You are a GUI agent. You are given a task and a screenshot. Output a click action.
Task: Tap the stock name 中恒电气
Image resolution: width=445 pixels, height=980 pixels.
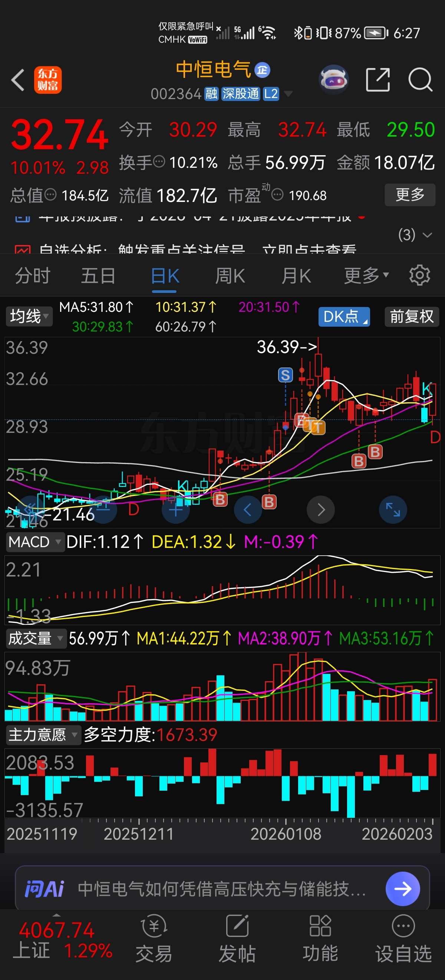pos(213,70)
